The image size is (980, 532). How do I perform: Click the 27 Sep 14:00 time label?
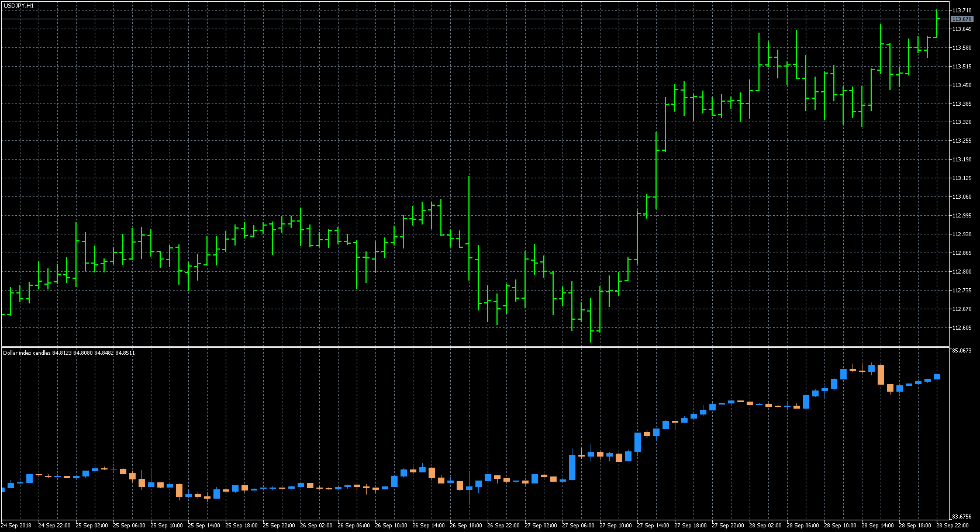pos(653,526)
